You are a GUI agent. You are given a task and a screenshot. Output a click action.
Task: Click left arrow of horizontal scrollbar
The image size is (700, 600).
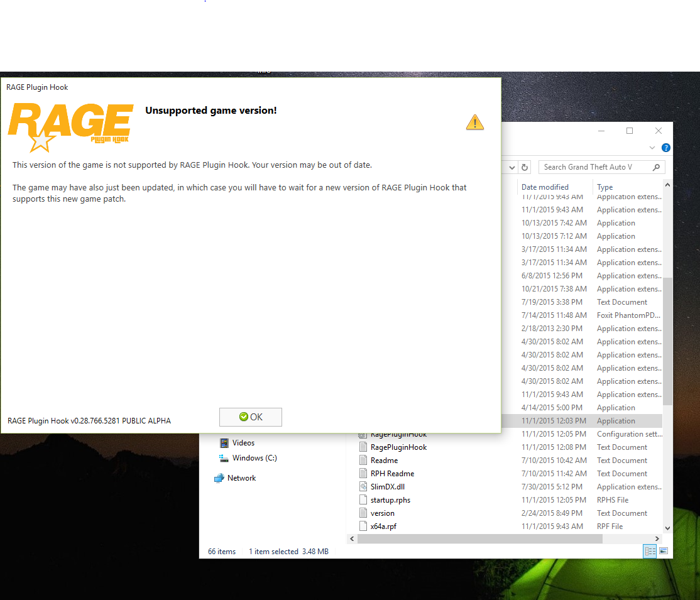pos(353,539)
